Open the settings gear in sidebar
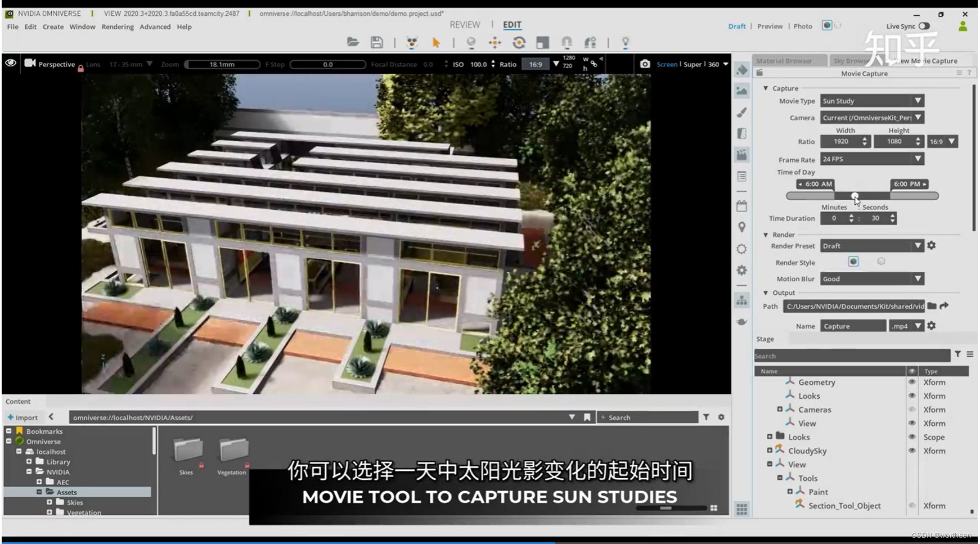Screen dimensions: 980x544 [x=742, y=270]
